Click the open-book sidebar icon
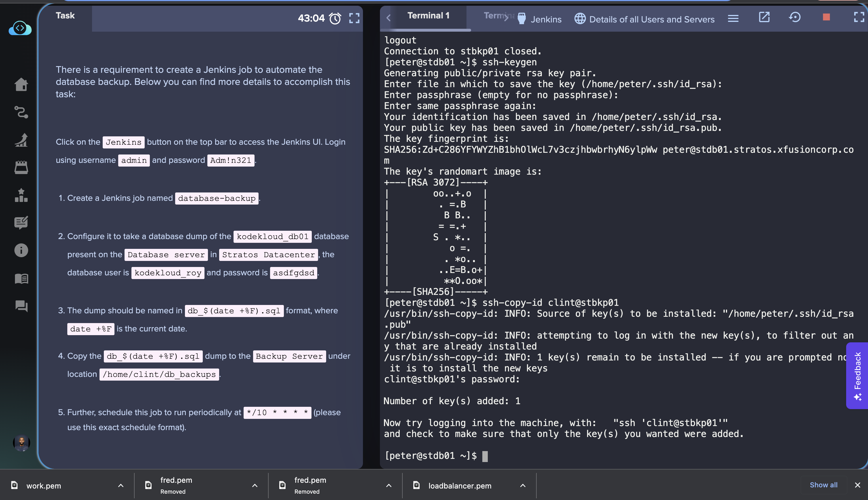Image resolution: width=868 pixels, height=500 pixels. pyautogui.click(x=21, y=278)
